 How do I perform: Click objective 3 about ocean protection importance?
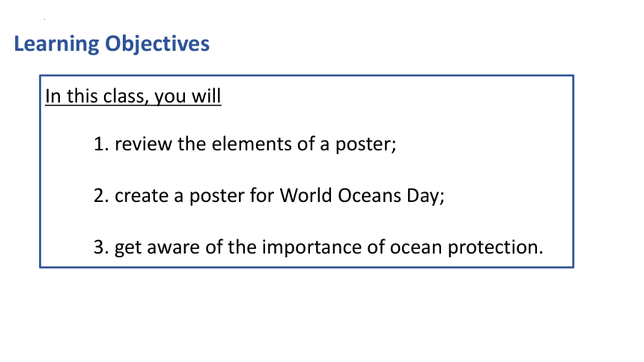tap(318, 247)
